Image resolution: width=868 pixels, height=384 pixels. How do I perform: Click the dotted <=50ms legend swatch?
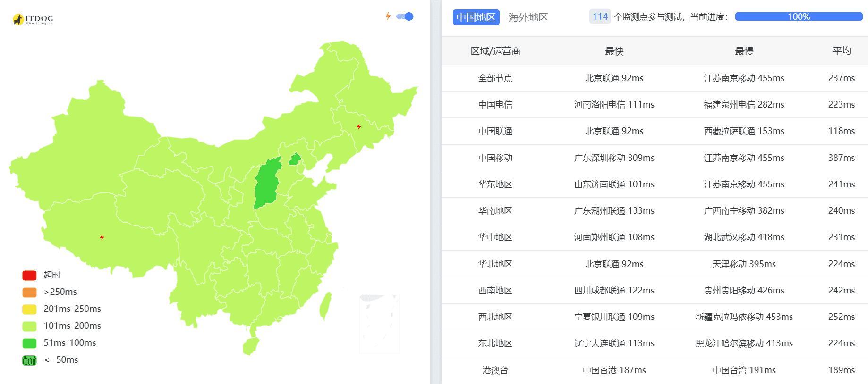pyautogui.click(x=28, y=359)
